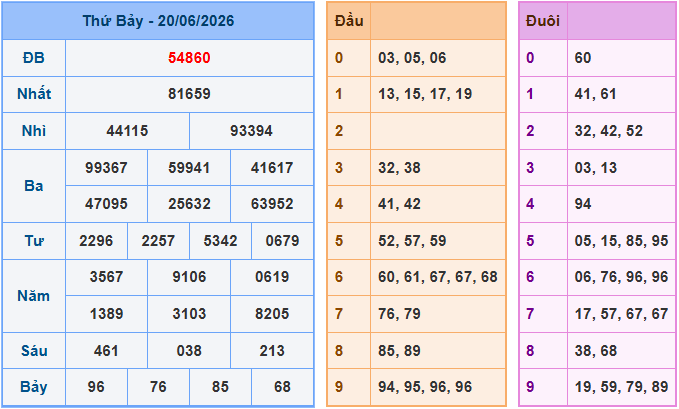Click digit 2 label in the Đầu table
Viewport: 679px width, 409px height.
tap(339, 130)
